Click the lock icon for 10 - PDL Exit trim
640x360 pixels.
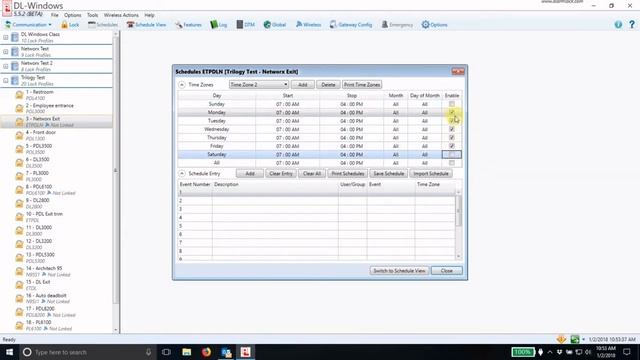point(19,216)
